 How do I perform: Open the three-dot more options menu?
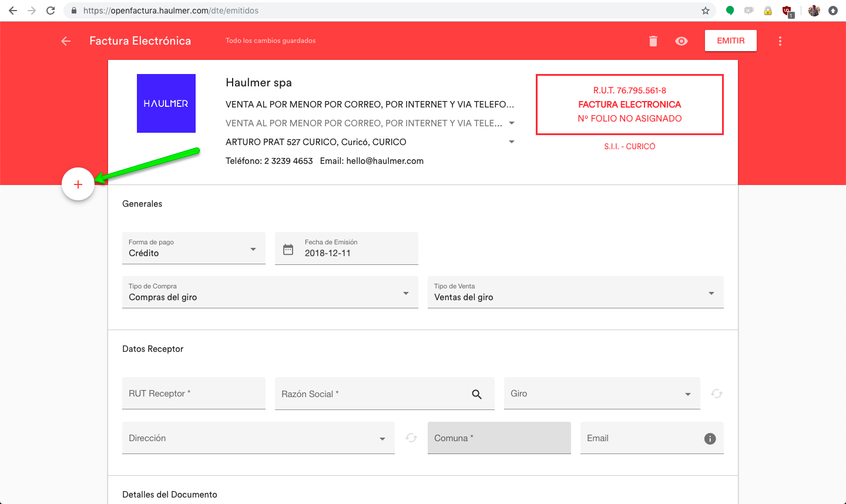click(780, 41)
